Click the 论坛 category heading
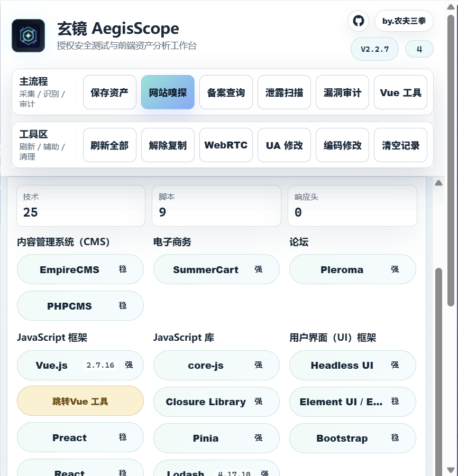Screen dimensions: 458x476 point(299,242)
